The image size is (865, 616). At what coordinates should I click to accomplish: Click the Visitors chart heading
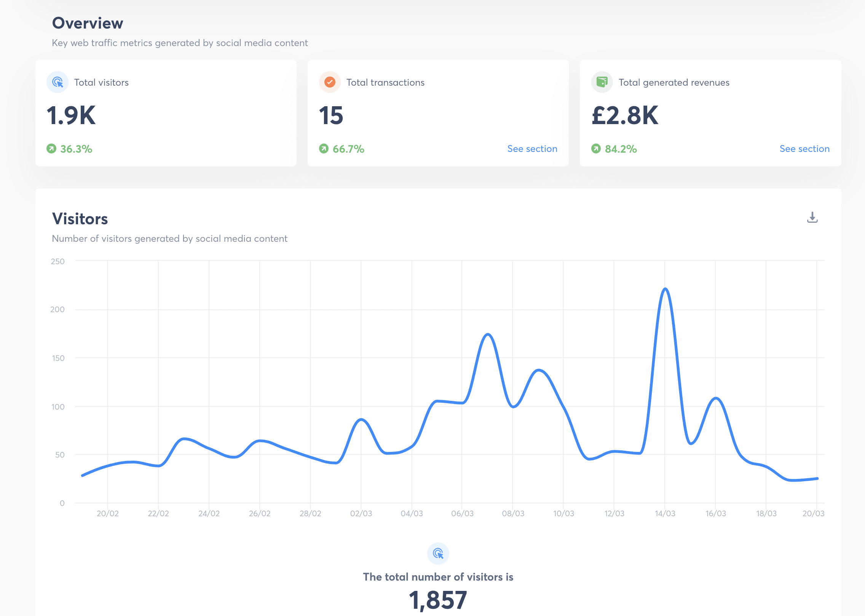[x=80, y=219]
